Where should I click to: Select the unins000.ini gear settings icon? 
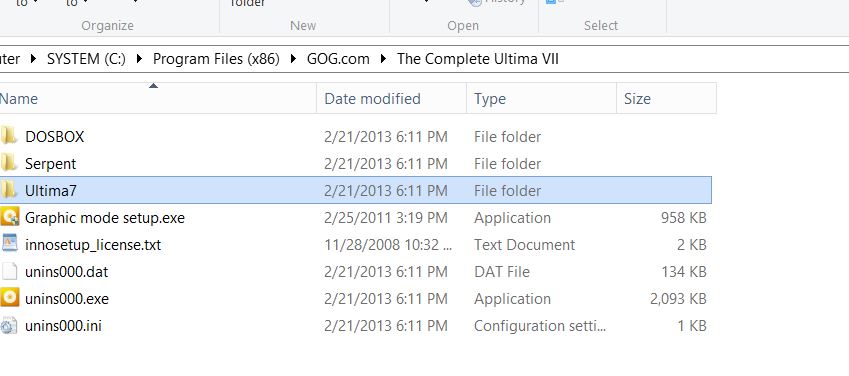pos(9,326)
